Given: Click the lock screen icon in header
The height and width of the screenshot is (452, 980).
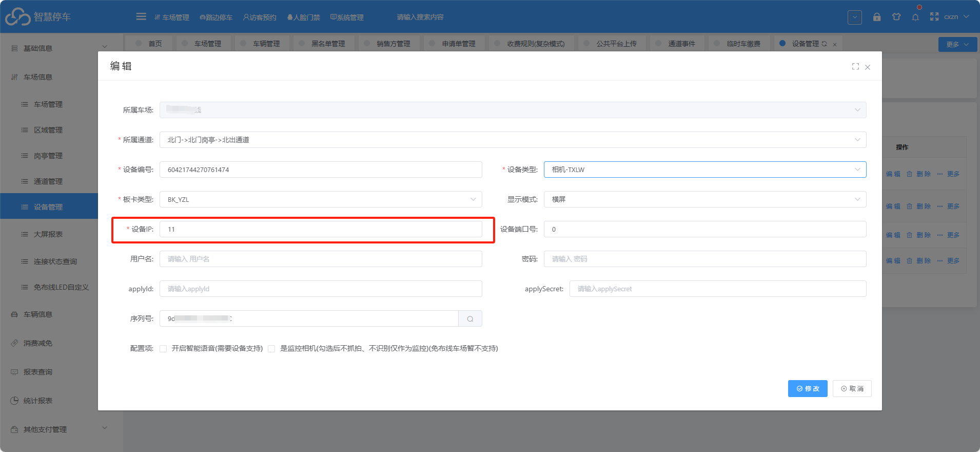Looking at the screenshot, I should [877, 17].
